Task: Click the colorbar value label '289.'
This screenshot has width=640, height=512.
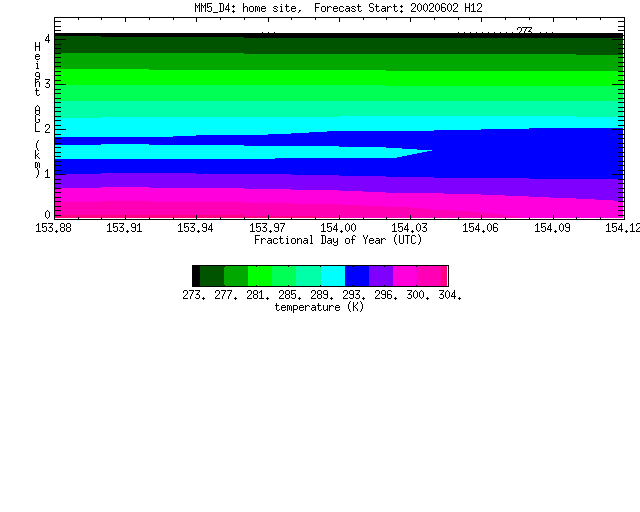Action: pos(322,295)
